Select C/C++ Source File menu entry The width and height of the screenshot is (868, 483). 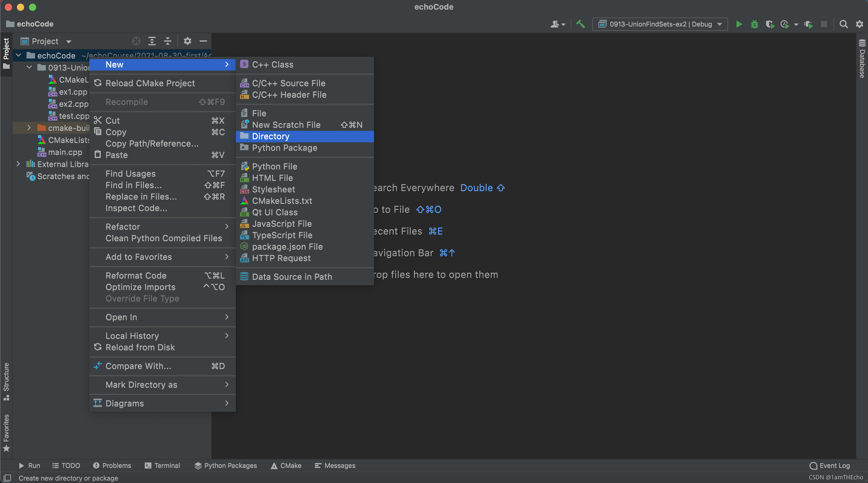click(x=288, y=83)
